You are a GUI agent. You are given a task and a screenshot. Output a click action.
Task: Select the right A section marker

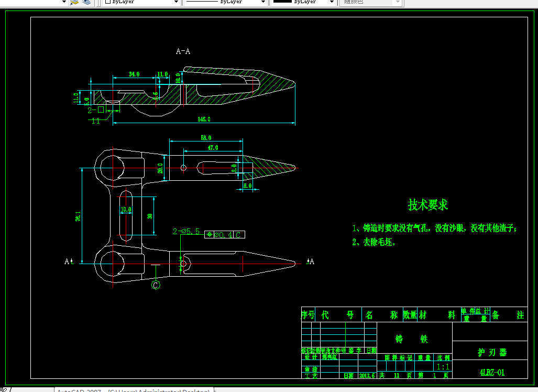coord(310,262)
